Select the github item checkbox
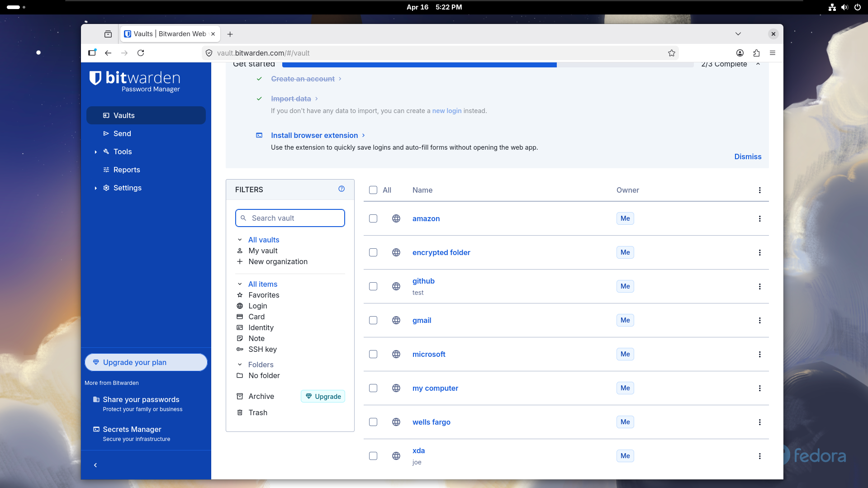The height and width of the screenshot is (488, 868). (373, 286)
